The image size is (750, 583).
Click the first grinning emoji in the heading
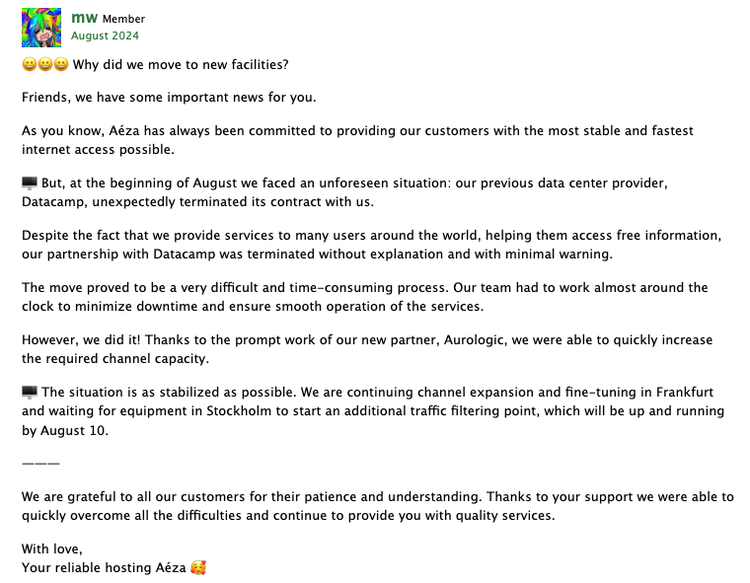click(x=28, y=65)
